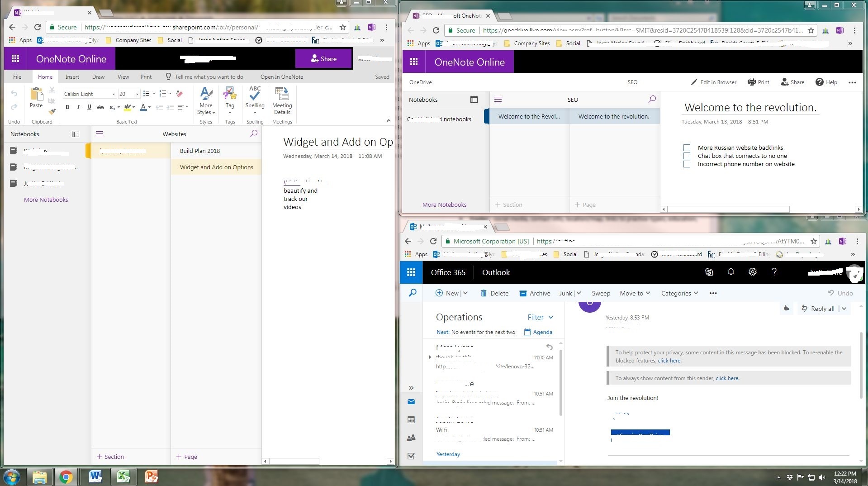Click Edit in Browser in SEO notebook
Image resolution: width=868 pixels, height=486 pixels.
click(x=713, y=82)
